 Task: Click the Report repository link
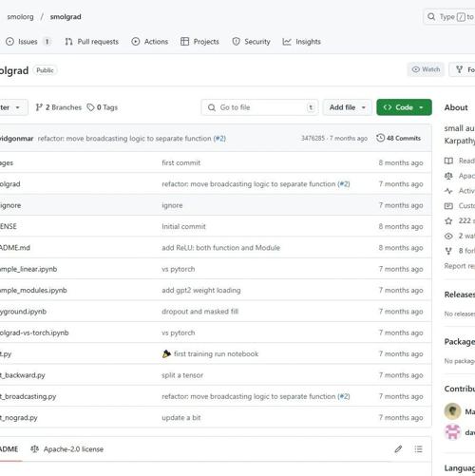pyautogui.click(x=460, y=266)
